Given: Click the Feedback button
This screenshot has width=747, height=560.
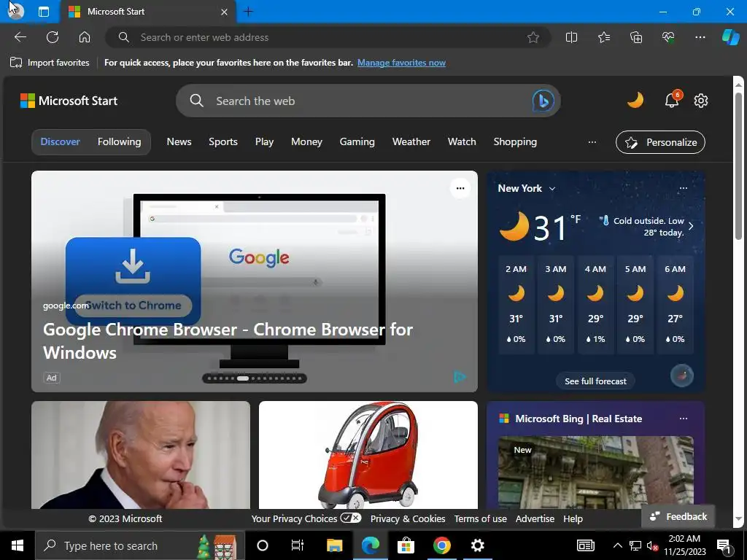Looking at the screenshot, I should [678, 517].
